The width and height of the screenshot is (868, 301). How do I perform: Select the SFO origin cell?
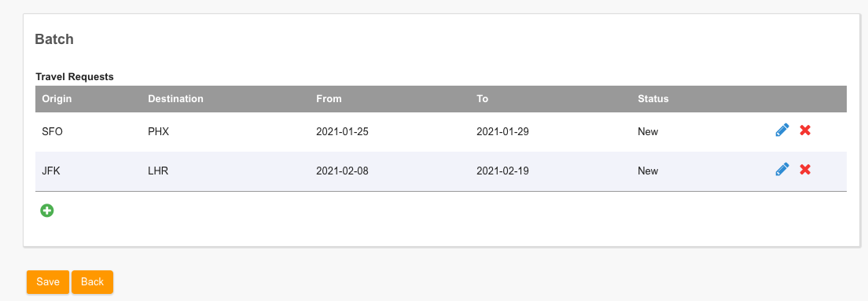[53, 132]
